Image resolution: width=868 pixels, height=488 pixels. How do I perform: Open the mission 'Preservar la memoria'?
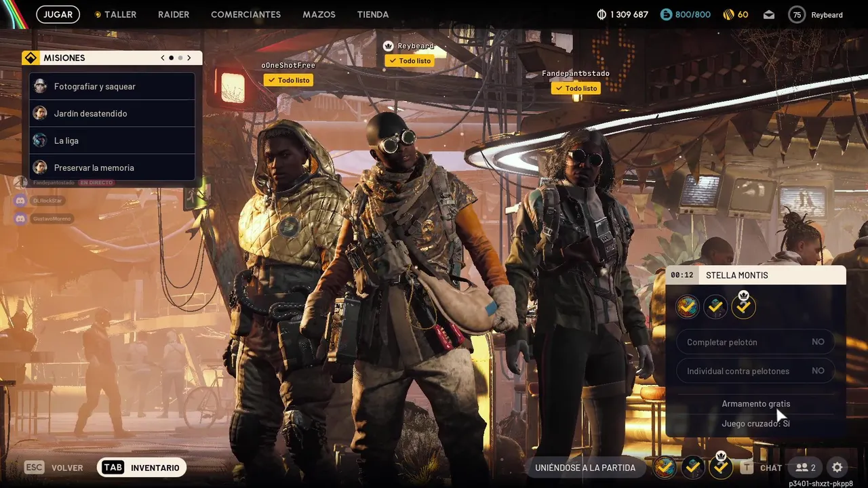[113, 167]
